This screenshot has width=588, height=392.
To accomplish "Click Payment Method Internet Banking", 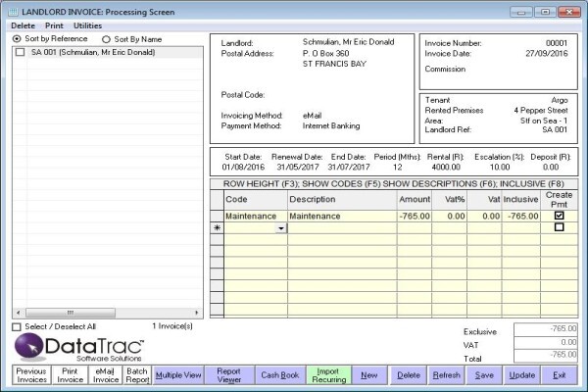I will pyautogui.click(x=331, y=126).
